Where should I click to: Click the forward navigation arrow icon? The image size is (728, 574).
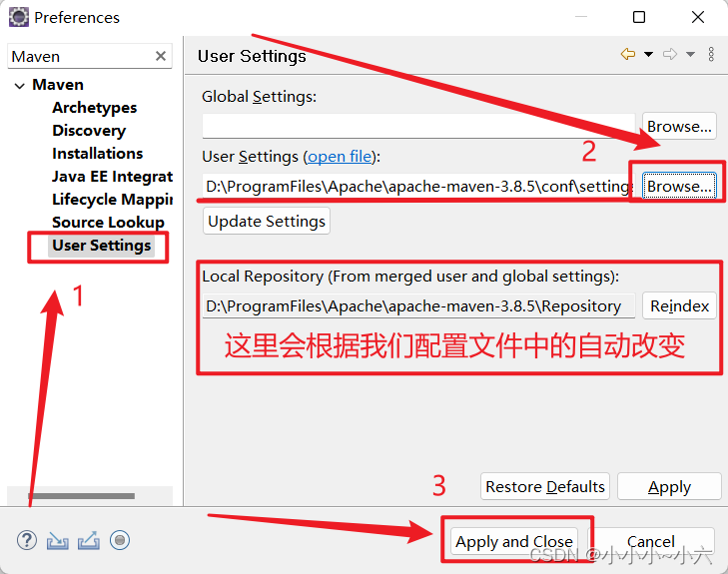(670, 54)
